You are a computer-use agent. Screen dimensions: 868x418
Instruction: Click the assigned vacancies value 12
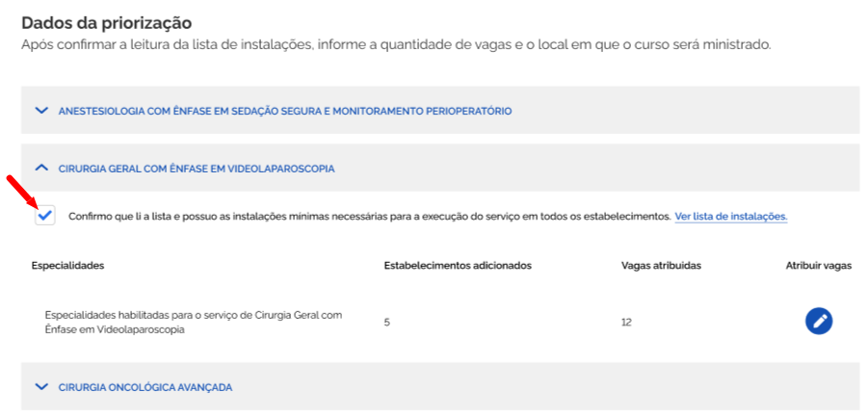pyautogui.click(x=626, y=323)
